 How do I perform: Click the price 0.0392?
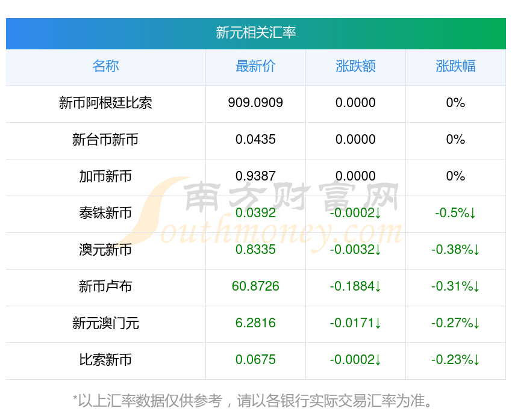coord(255,213)
